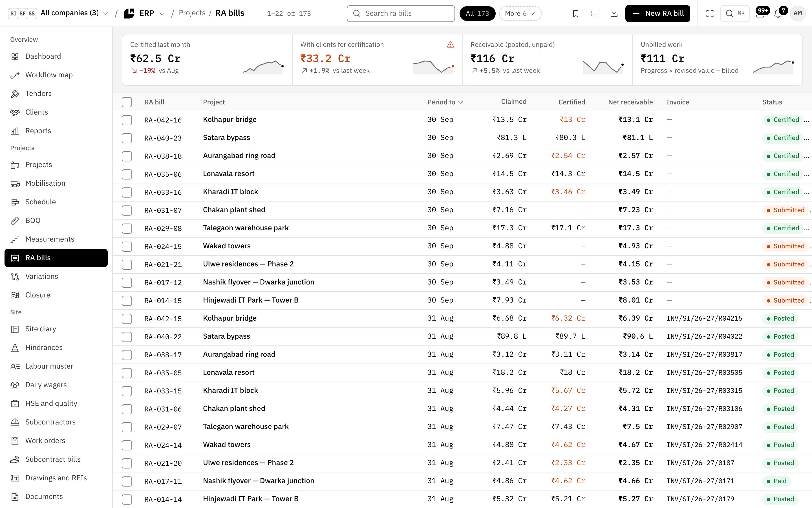Click the bookmark icon in the top toolbar
812x508 pixels.
tap(575, 14)
